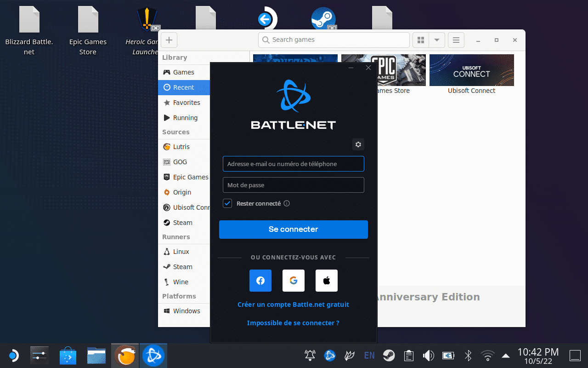The width and height of the screenshot is (588, 368).
Task: Click Créer un compte Battle.net gratuit link
Action: tap(294, 305)
